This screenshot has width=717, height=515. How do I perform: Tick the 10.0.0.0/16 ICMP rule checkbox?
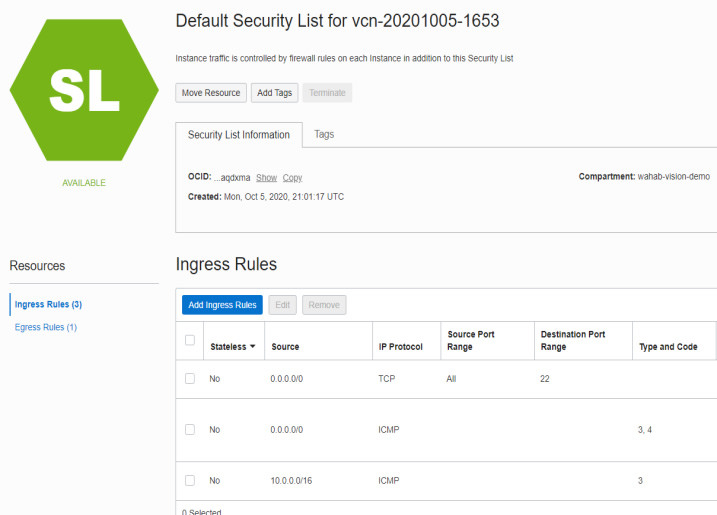pos(190,480)
